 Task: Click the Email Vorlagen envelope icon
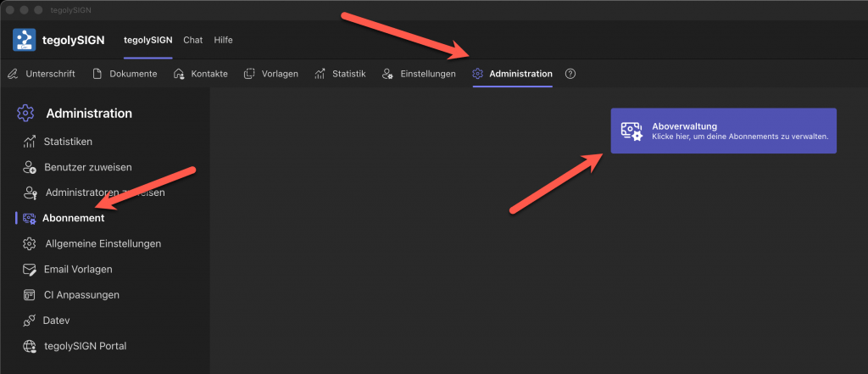click(x=30, y=269)
